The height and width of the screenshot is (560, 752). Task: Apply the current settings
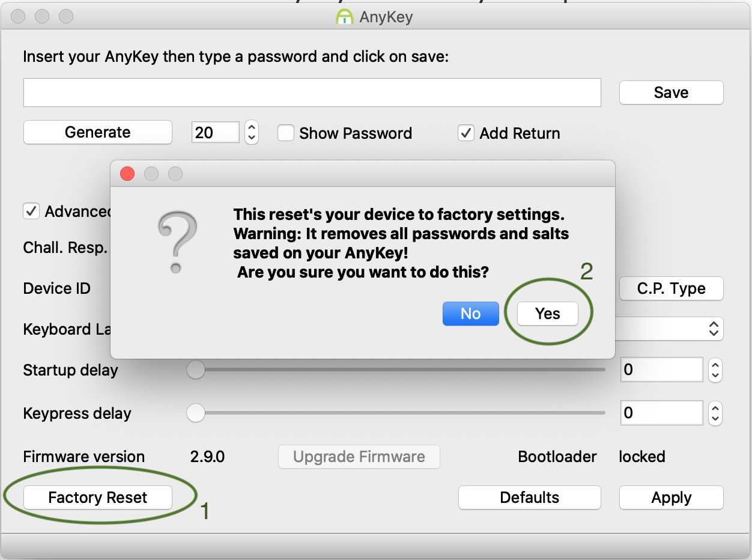[x=672, y=498]
